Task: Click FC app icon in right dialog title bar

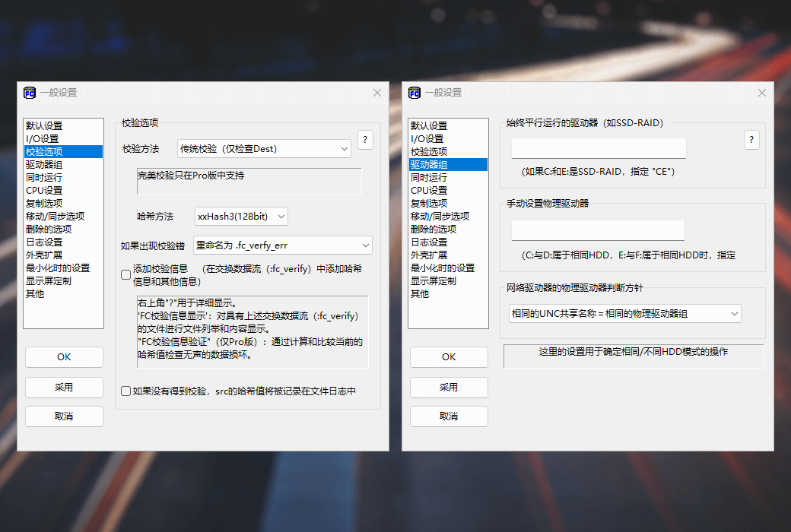Action: click(415, 93)
